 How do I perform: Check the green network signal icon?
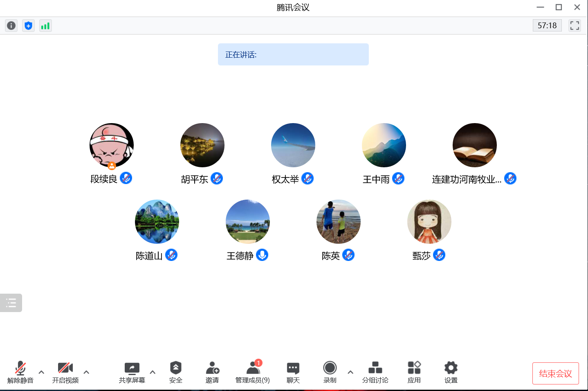(x=45, y=26)
